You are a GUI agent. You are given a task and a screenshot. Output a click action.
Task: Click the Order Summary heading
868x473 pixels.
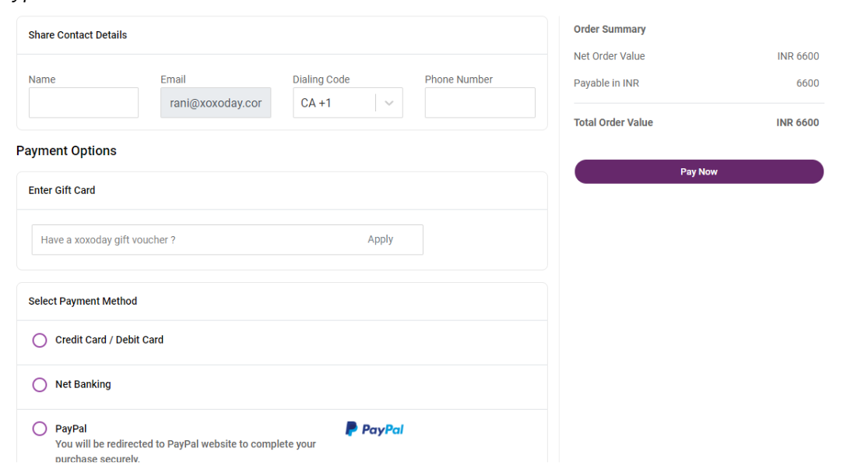pyautogui.click(x=610, y=29)
